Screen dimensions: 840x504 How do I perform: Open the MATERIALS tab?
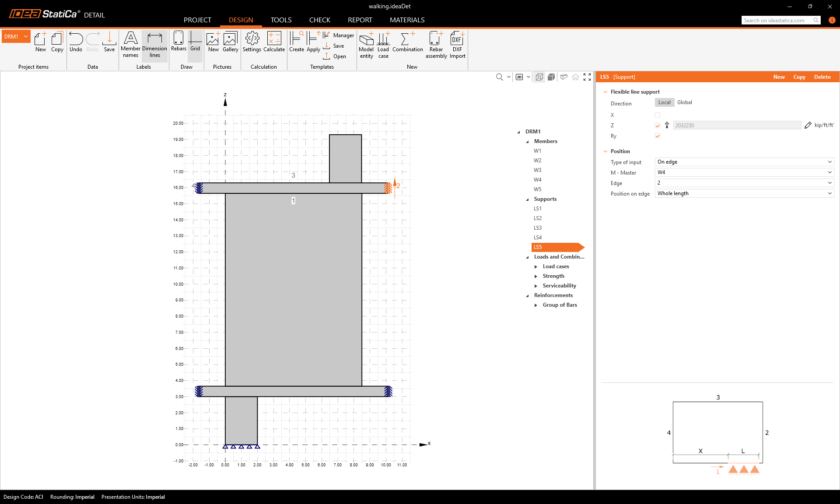(x=407, y=20)
